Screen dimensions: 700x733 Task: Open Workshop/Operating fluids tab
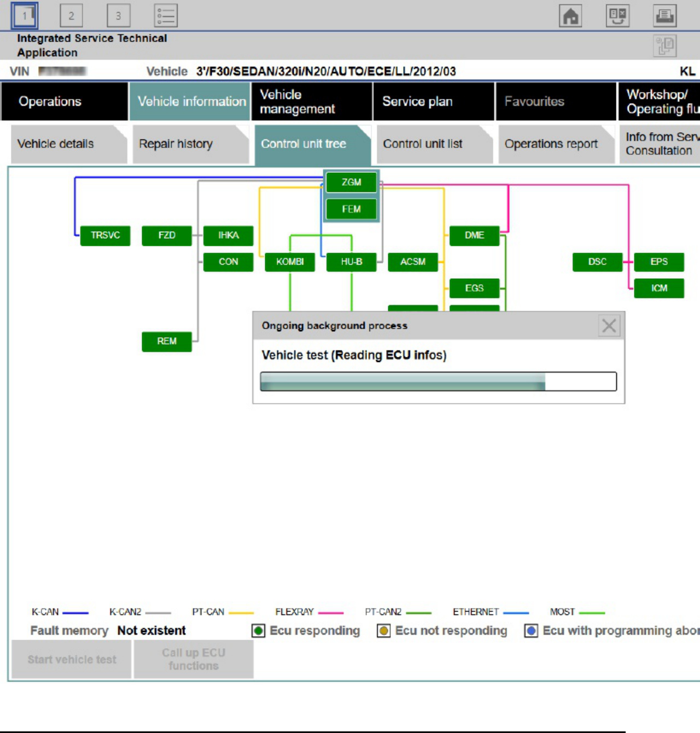pos(660,101)
